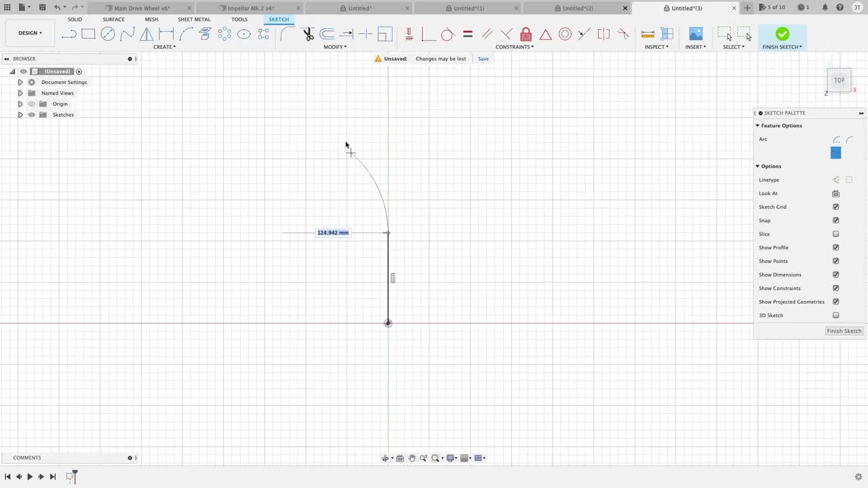Expand the Named Views tree node
This screenshot has height=488, width=868.
tap(20, 93)
